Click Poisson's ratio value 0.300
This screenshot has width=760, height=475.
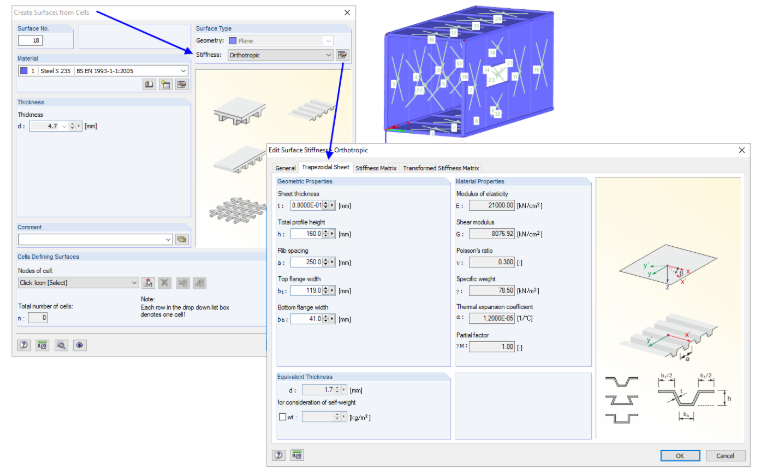(x=491, y=262)
